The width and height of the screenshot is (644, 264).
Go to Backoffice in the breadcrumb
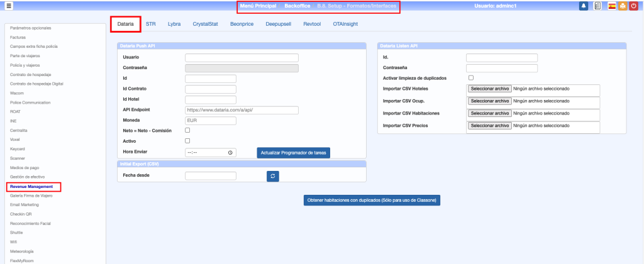coord(297,6)
